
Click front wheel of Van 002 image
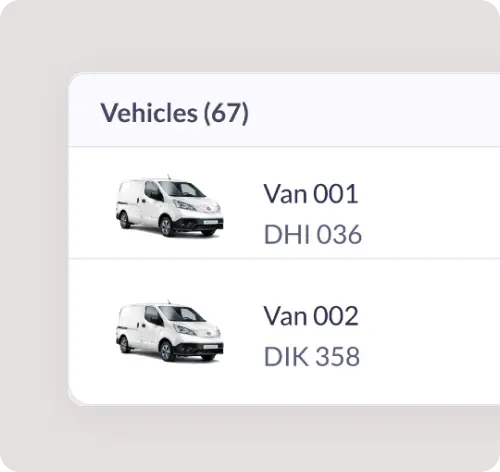tap(166, 352)
